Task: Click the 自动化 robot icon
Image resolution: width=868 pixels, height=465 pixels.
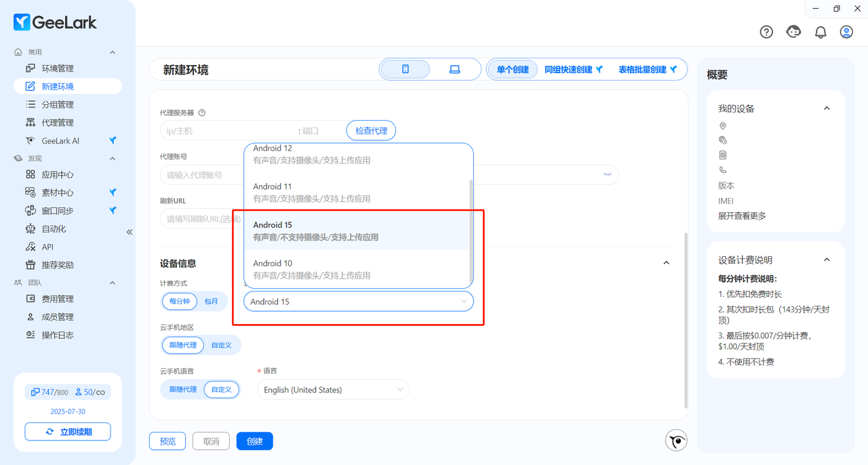Action: click(x=31, y=229)
